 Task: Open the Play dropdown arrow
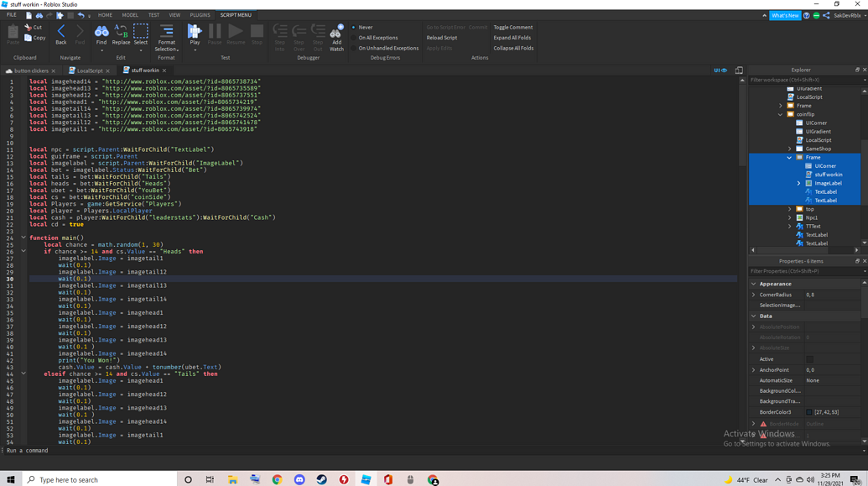[195, 50]
